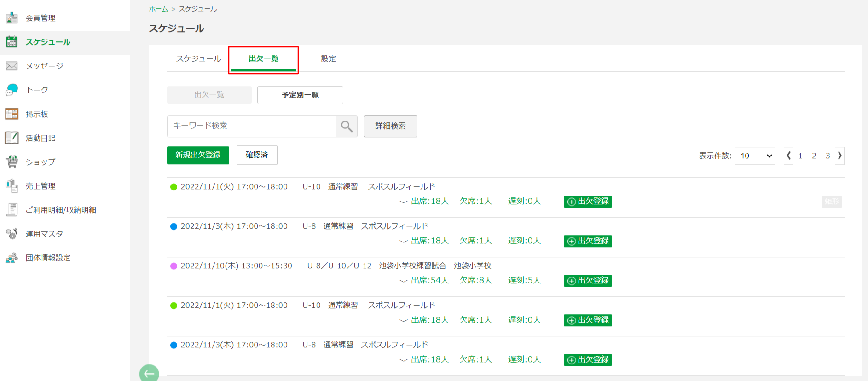Select the 出欠一覧 sub-tab

tap(209, 95)
